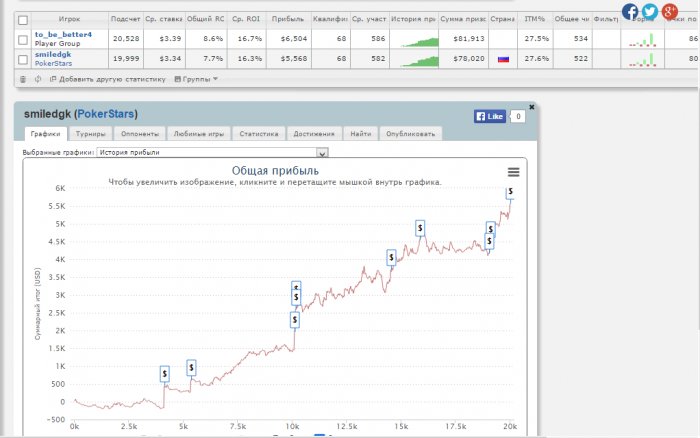Open the smiledgk player link in table
The height and width of the screenshot is (438, 700).
pos(53,54)
